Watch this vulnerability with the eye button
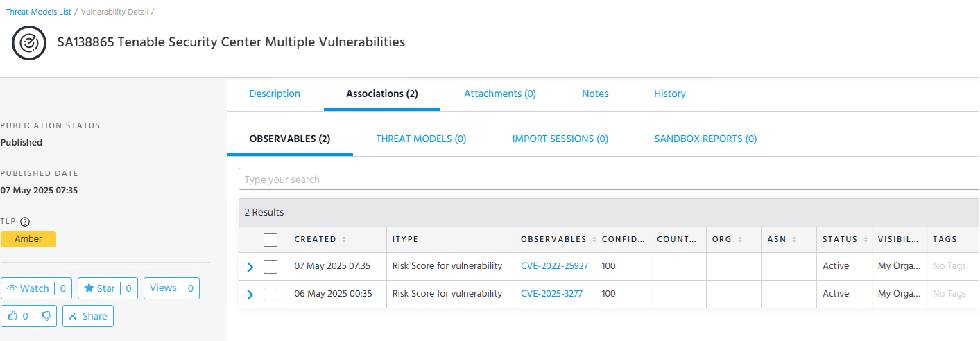 36,288
